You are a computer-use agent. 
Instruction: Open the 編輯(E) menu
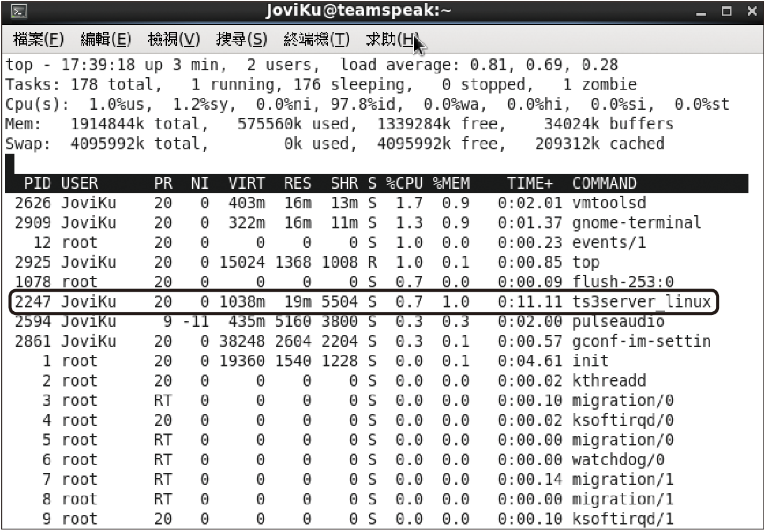[105, 40]
